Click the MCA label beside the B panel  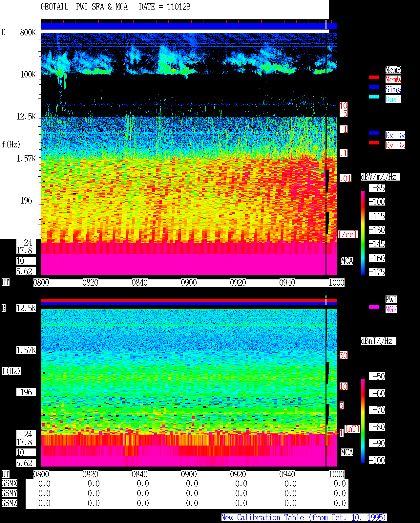[347, 452]
